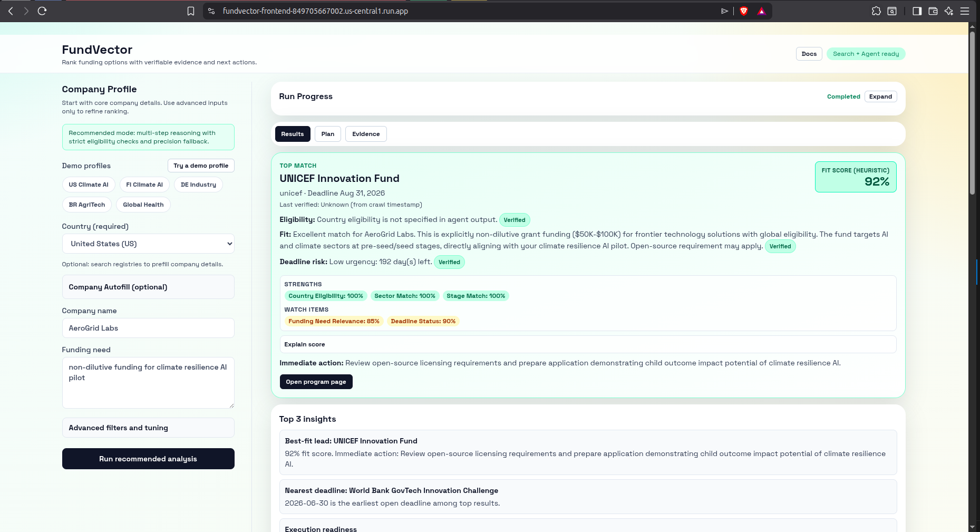Open the Brave Wallet icon

coord(933,11)
